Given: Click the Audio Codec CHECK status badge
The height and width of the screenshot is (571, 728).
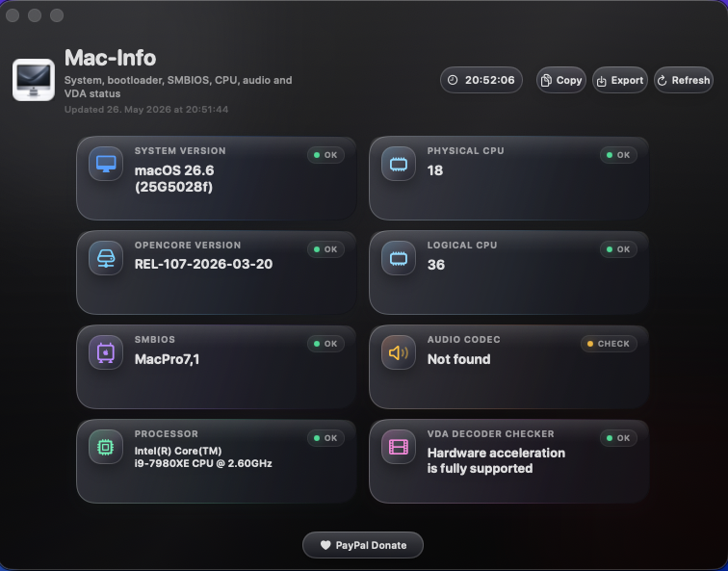Looking at the screenshot, I should tap(609, 344).
